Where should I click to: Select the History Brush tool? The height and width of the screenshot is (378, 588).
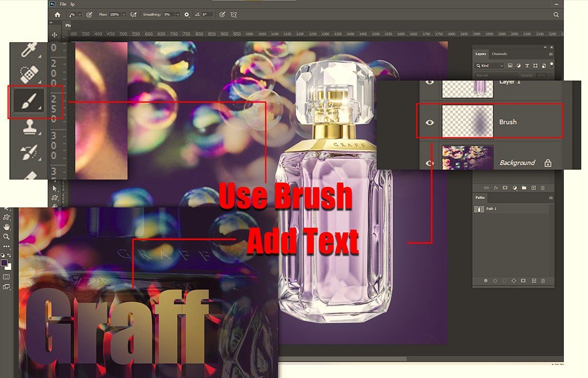point(29,152)
